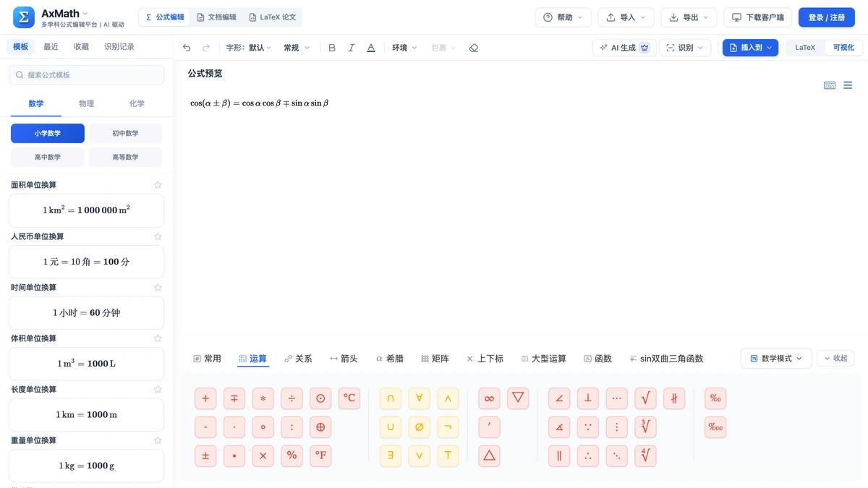Screen dimensions: 868x488
Task: Open the 希腊 symbol tab
Action: pyautogui.click(x=390, y=359)
